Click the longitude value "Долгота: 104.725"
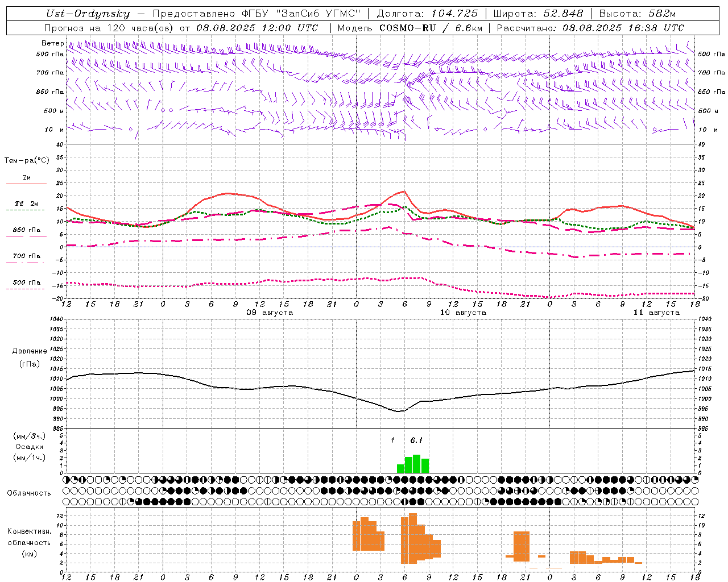The image size is (728, 582). point(427,14)
